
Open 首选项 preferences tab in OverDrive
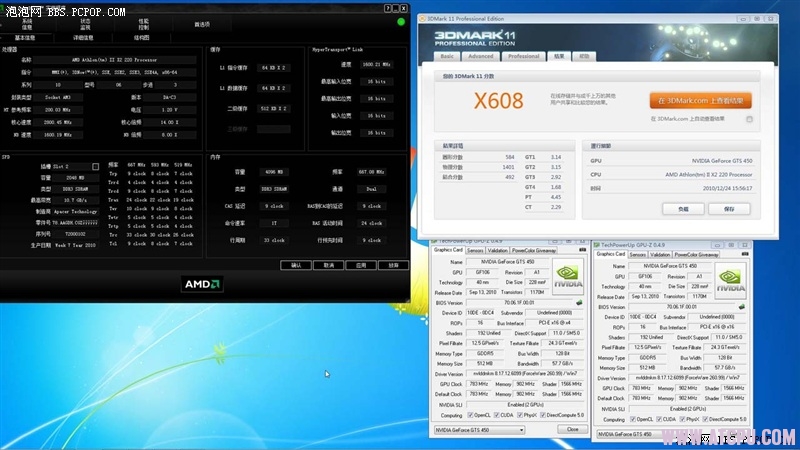click(x=202, y=24)
